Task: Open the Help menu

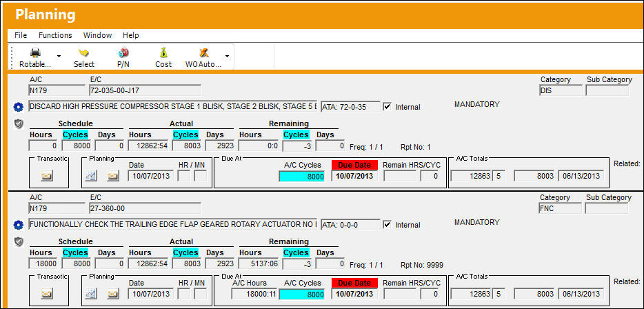Action: (x=130, y=35)
